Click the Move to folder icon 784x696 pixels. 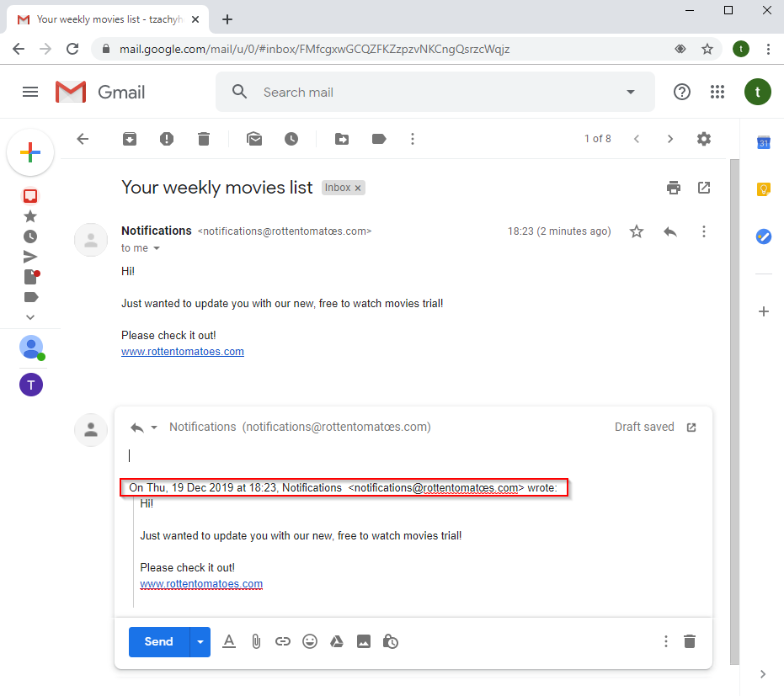(342, 139)
